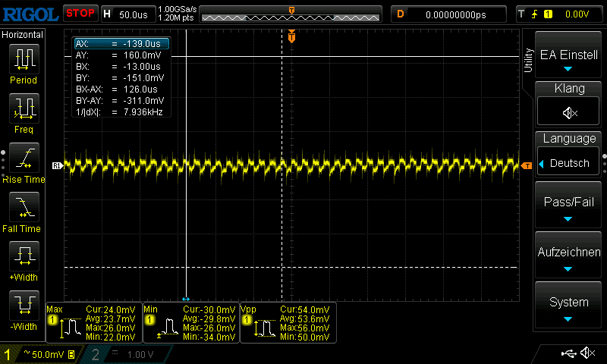607x364 pixels.
Task: Click the Max Cur:24.0mV value
Action: [x=110, y=309]
